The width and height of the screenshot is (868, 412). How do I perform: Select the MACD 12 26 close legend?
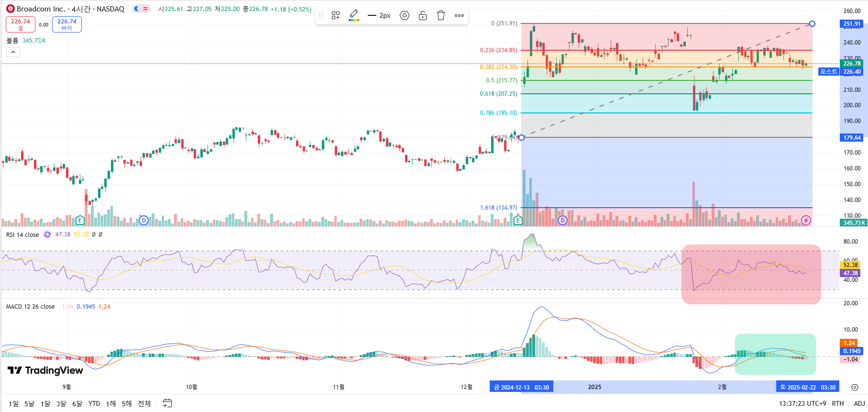[x=30, y=307]
